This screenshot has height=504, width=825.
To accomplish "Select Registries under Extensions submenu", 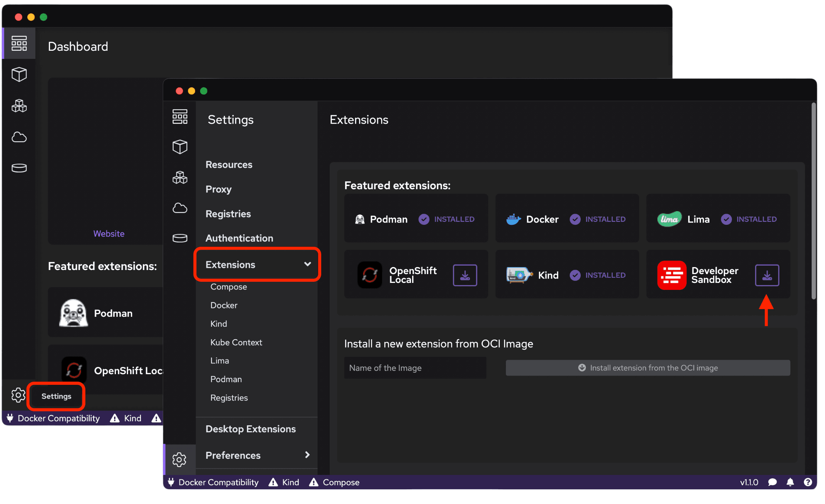I will [229, 398].
